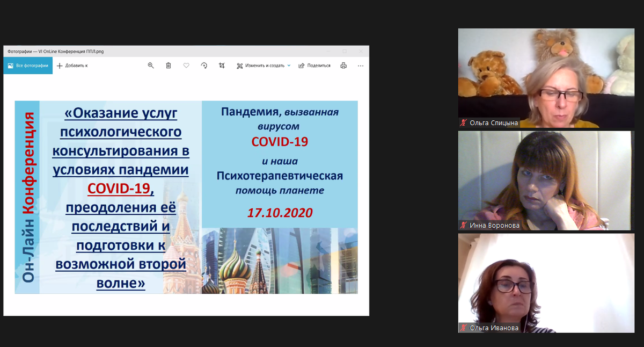Close the Photos window

point(360,52)
